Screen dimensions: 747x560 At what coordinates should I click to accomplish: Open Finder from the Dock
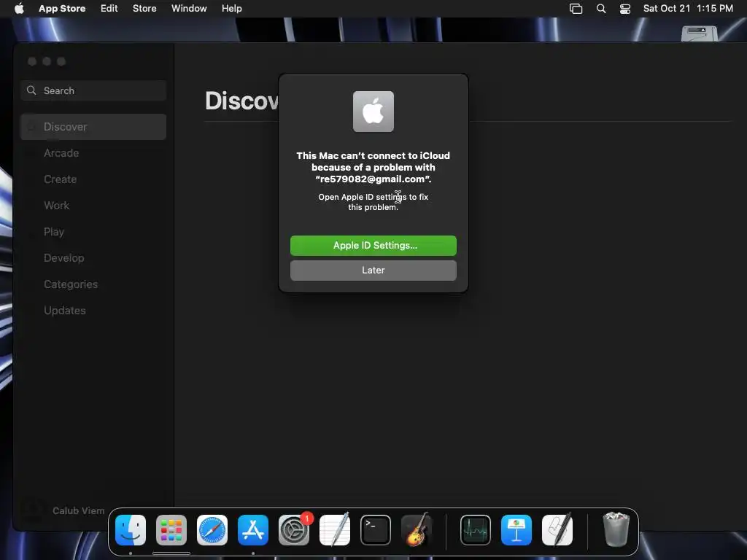pyautogui.click(x=131, y=530)
